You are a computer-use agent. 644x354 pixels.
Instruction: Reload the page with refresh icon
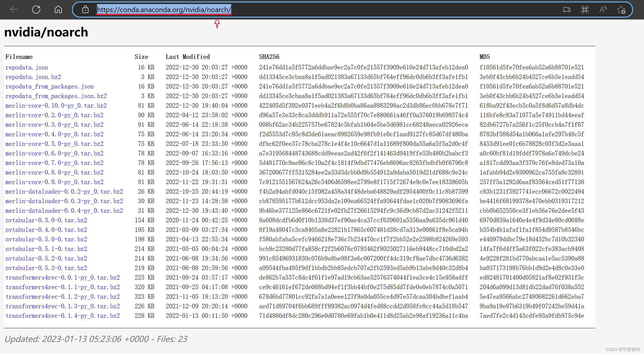coord(36,10)
